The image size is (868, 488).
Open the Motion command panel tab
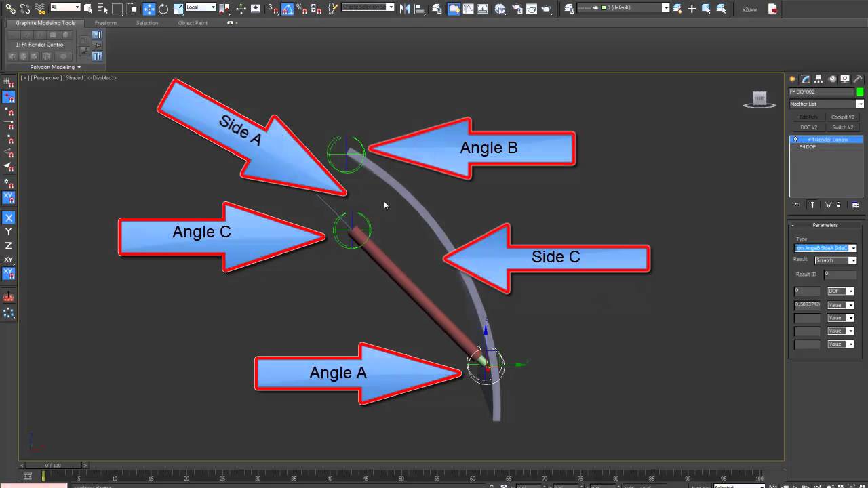(833, 79)
